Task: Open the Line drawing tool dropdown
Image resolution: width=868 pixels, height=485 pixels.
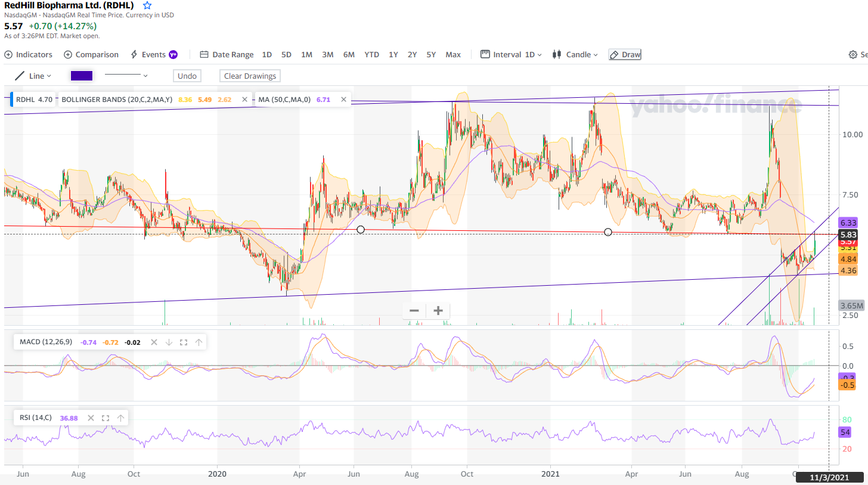Action: point(33,76)
